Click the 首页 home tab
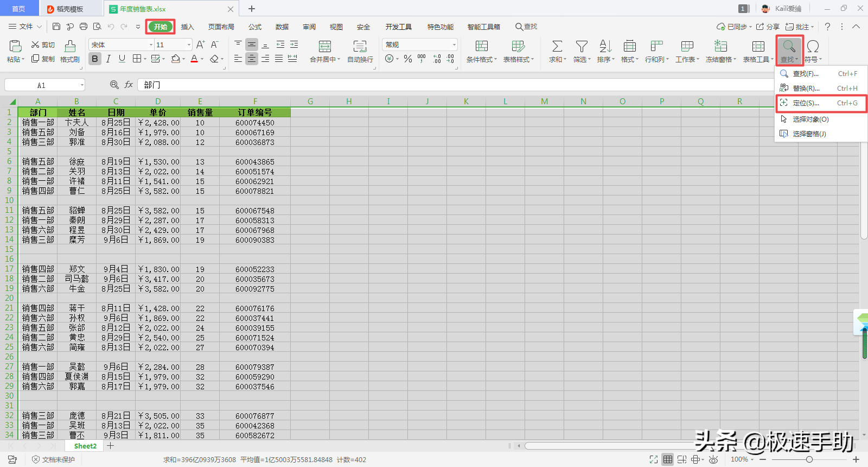 [x=19, y=9]
